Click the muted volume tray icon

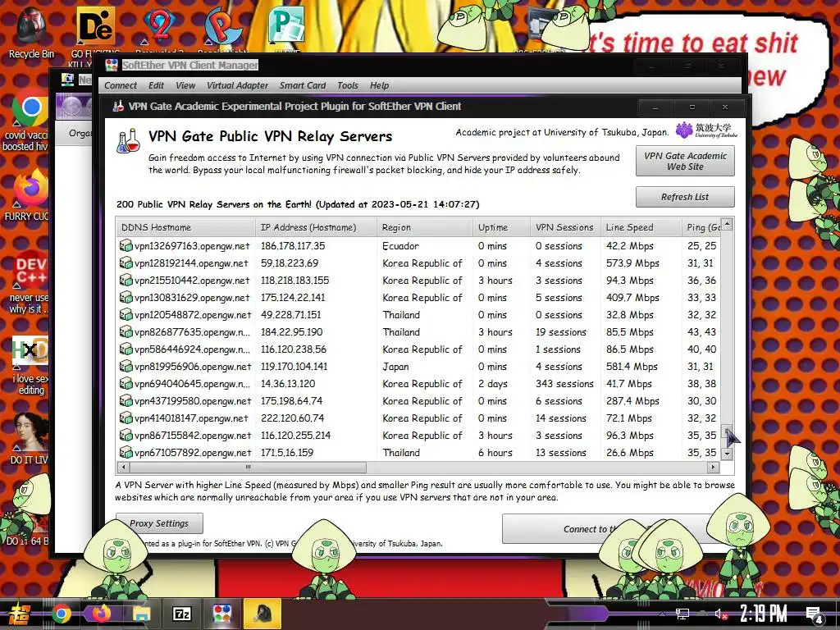(720, 614)
